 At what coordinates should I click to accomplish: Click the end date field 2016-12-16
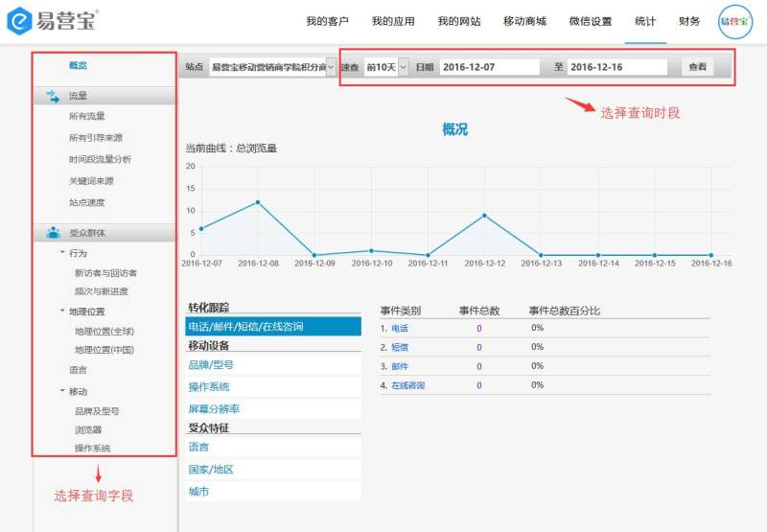[x=616, y=67]
